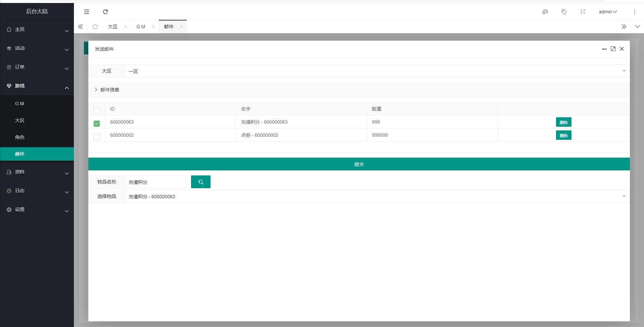Uncheck the row for item 600000063
This screenshot has height=327, width=644.
(97, 123)
